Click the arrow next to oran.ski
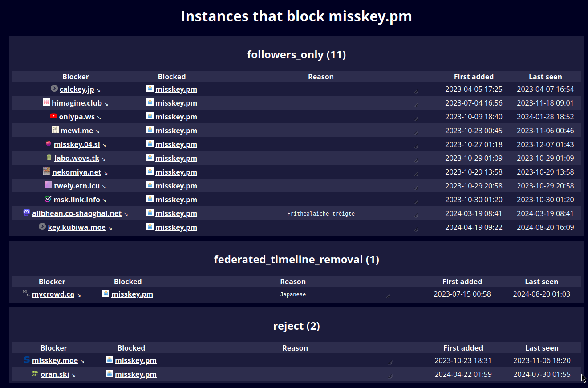The image size is (588, 388). tap(74, 375)
